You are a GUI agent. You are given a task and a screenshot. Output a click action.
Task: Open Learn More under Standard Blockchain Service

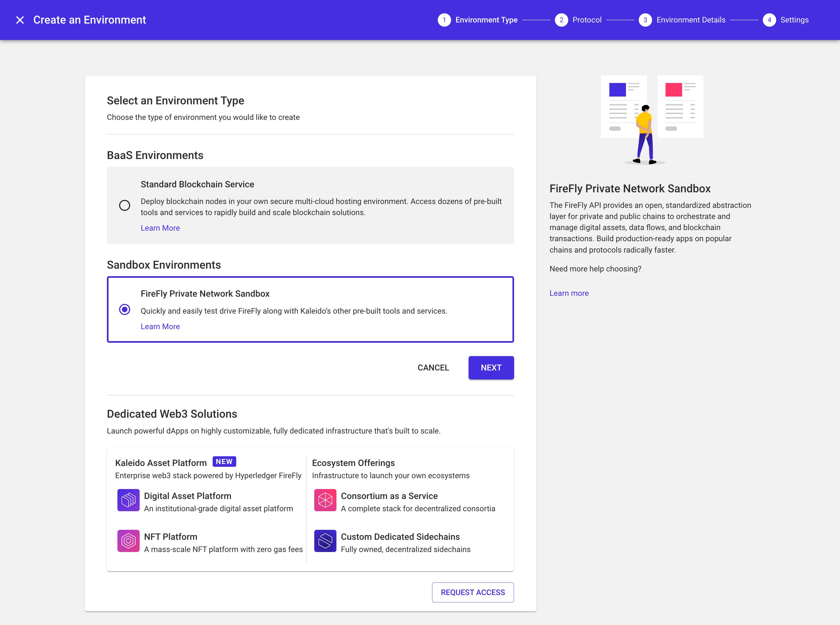tap(160, 228)
